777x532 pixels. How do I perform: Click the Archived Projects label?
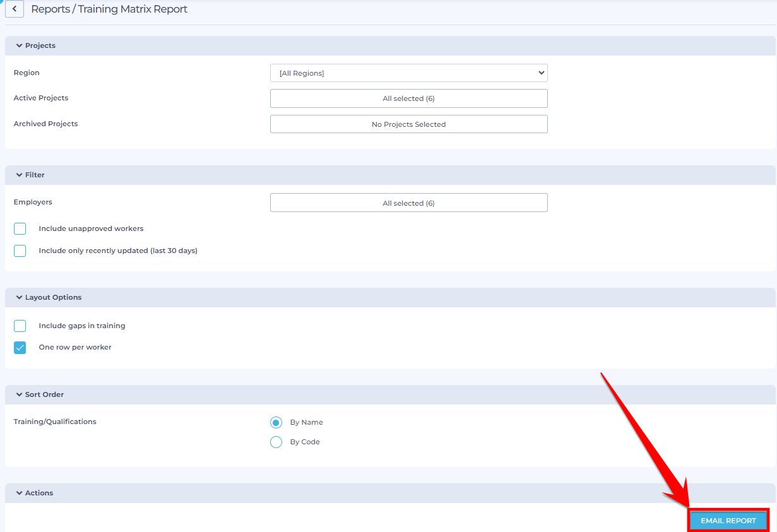tap(45, 124)
